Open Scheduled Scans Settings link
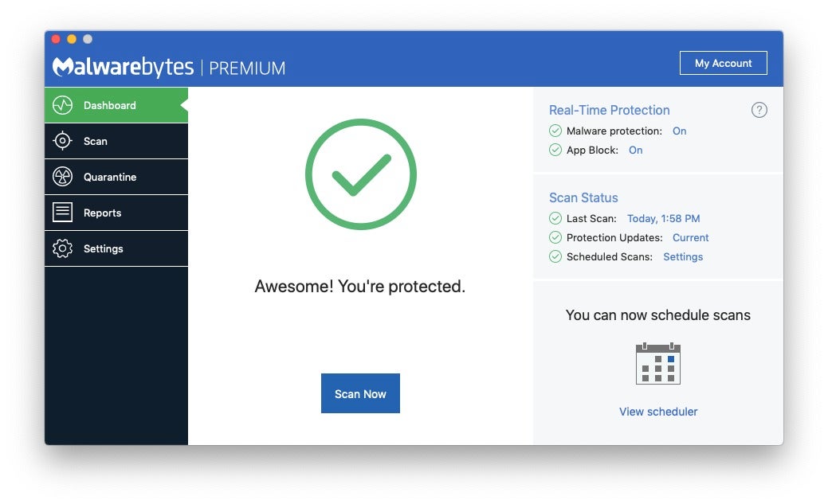Image resolution: width=828 pixels, height=504 pixels. pyautogui.click(x=683, y=256)
